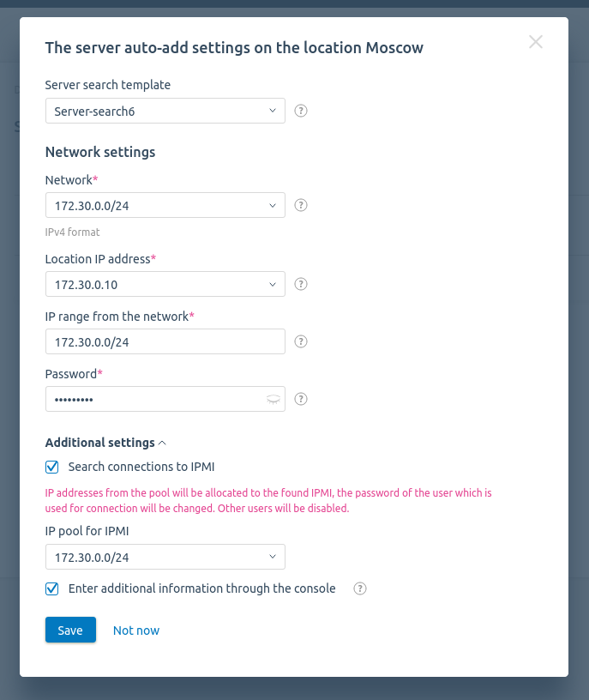Open the Server-search6 template dropdown

pos(165,111)
